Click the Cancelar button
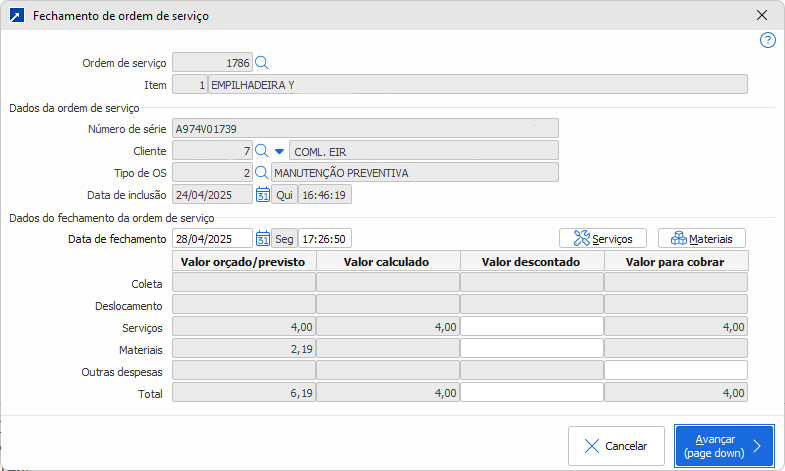 616,446
